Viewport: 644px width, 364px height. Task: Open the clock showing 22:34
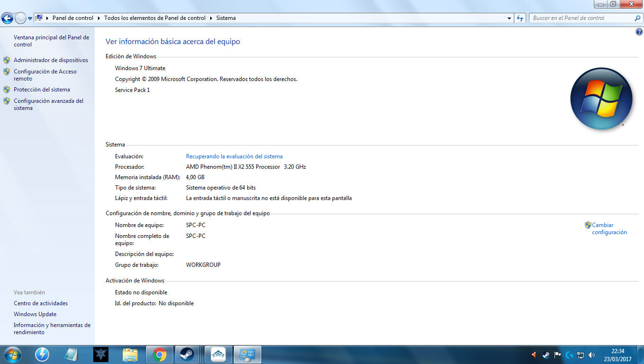617,355
